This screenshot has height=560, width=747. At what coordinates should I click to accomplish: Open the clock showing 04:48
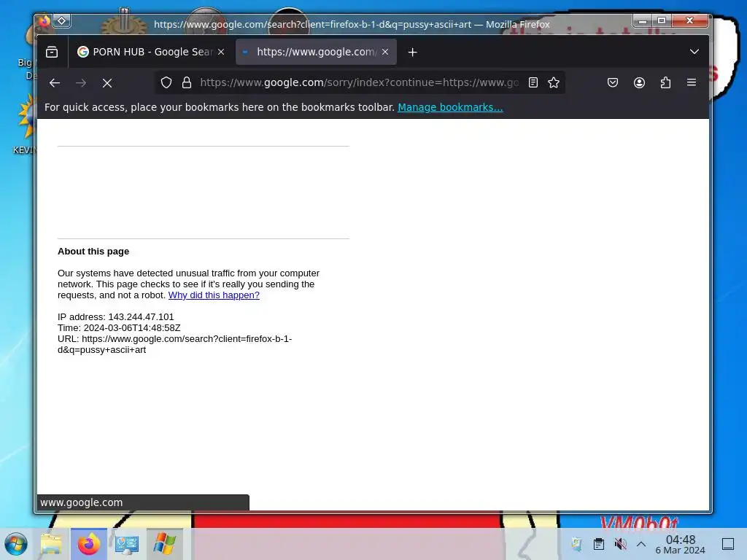point(681,544)
